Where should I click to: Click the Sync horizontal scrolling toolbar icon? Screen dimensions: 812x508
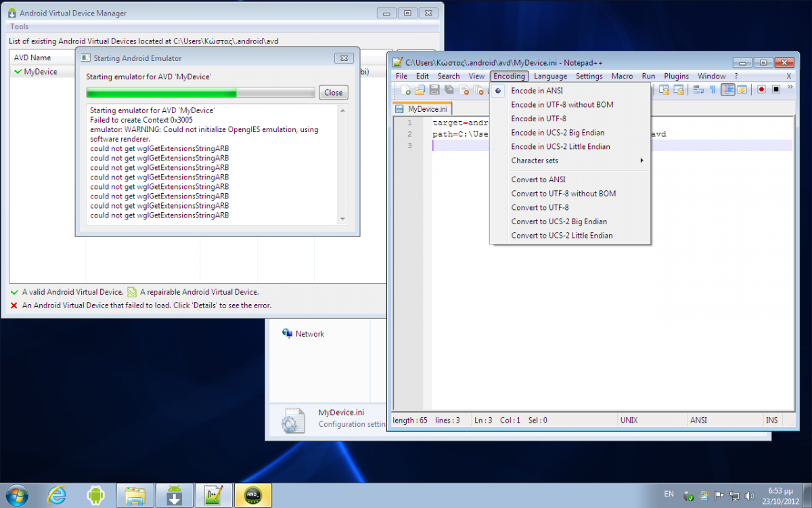[x=678, y=89]
